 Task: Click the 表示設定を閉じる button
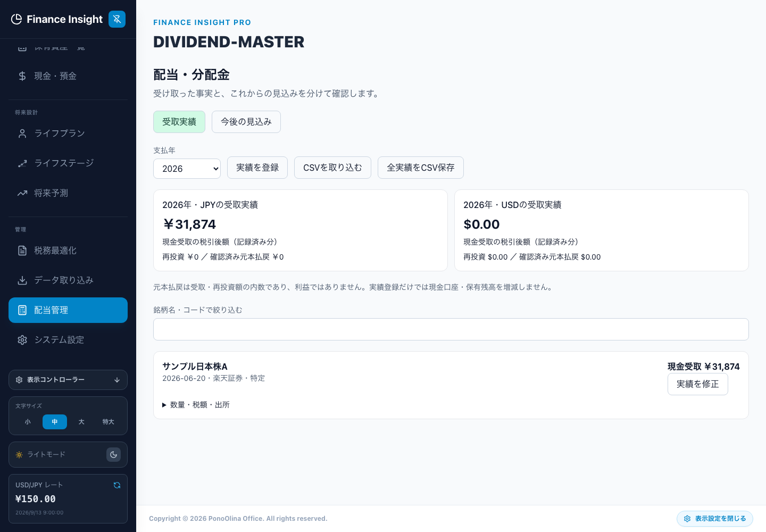point(715,519)
